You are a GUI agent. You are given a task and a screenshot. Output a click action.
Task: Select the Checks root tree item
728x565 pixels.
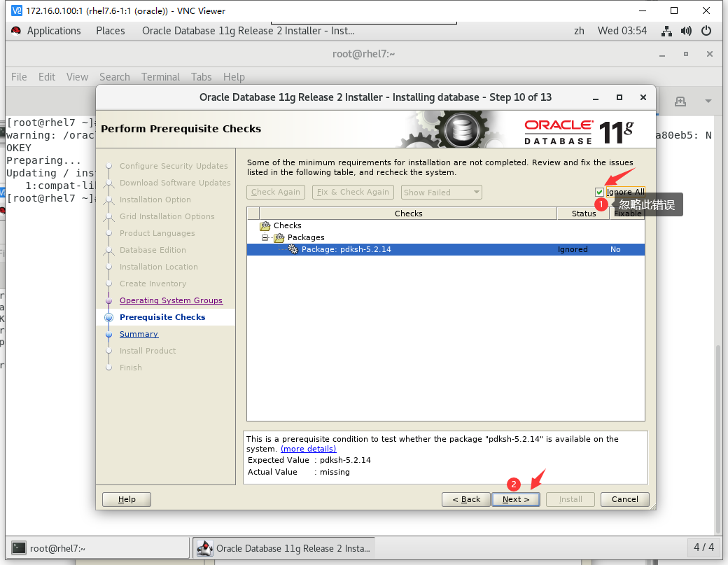[288, 225]
